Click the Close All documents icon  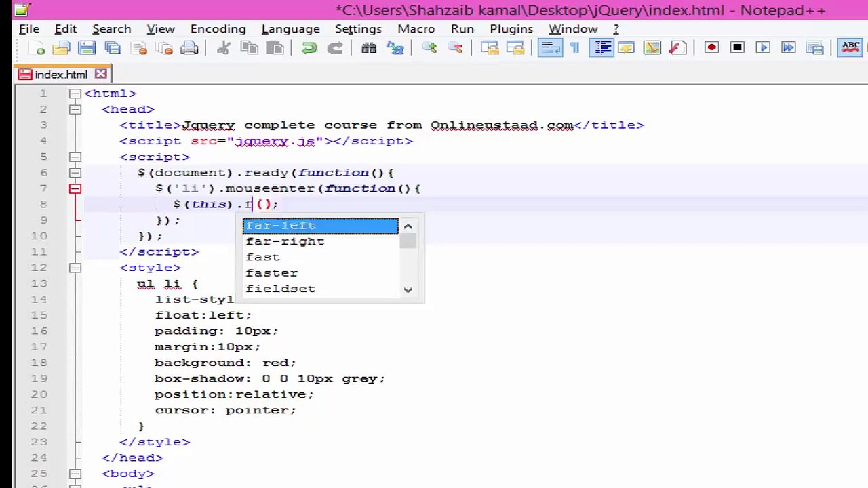tap(164, 47)
